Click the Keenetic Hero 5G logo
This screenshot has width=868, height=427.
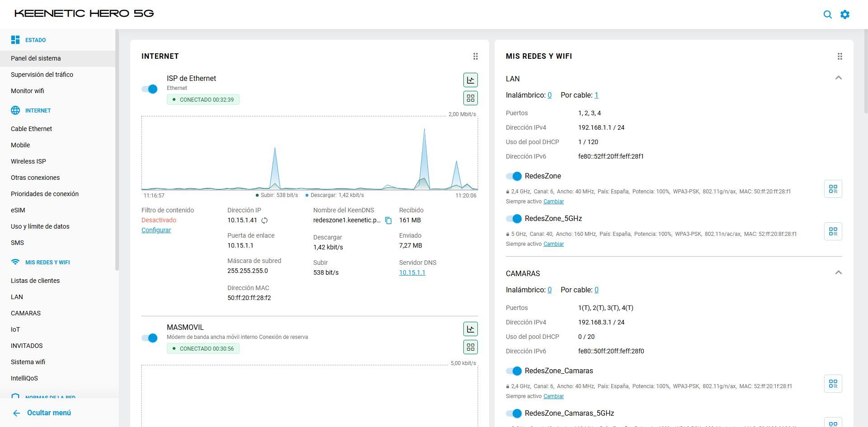tap(84, 14)
